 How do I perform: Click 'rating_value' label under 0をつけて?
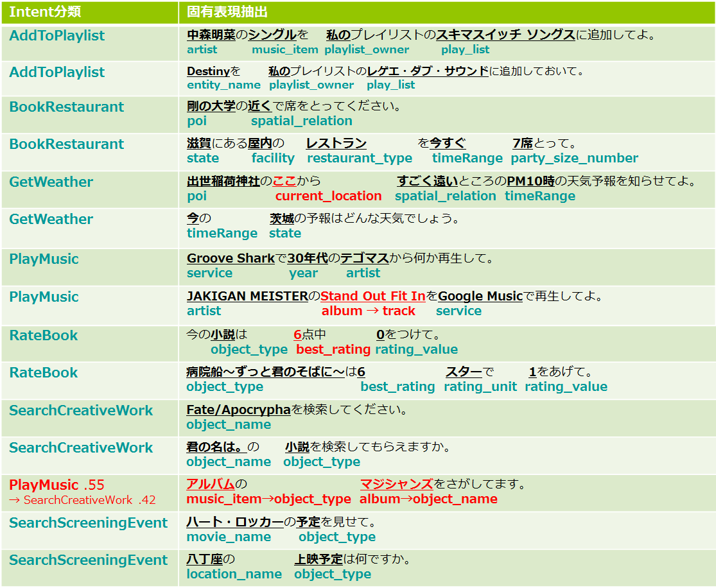[x=417, y=350]
